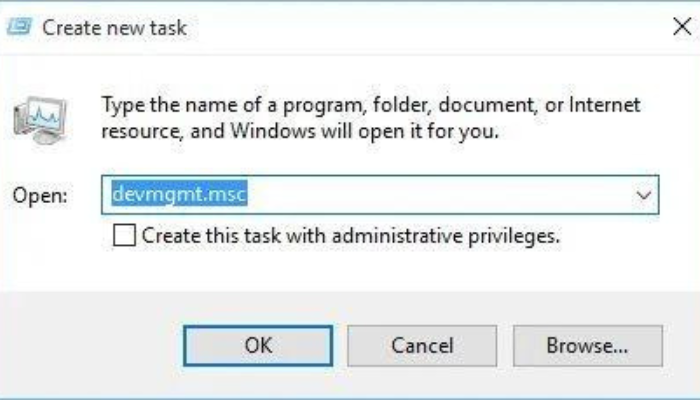The width and height of the screenshot is (700, 400).
Task: Click the 'Create this task with administrative privileges' label
Action: pyautogui.click(x=350, y=237)
